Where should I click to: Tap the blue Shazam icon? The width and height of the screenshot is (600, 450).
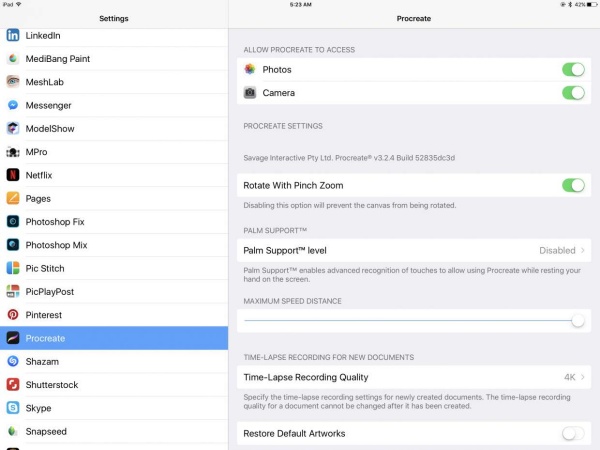coord(13,362)
